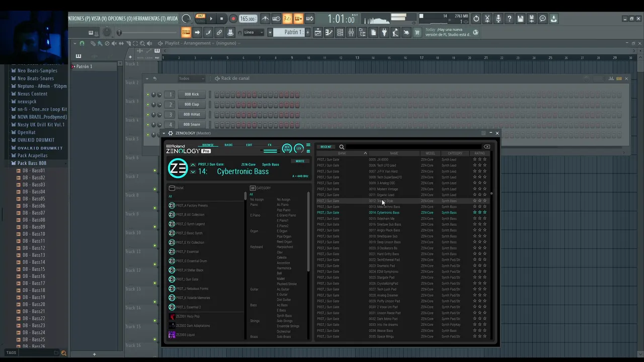
Task: Open Zenology plugin gear settings icon
Action: click(x=171, y=133)
